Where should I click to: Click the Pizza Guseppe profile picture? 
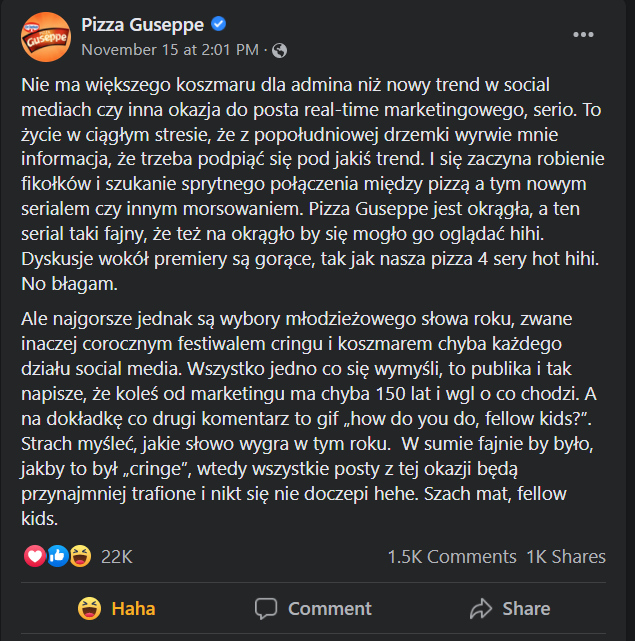tap(45, 38)
